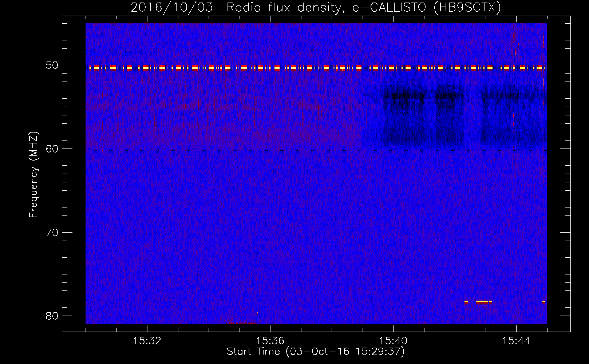Click the 15:32 time tick label

(147, 341)
